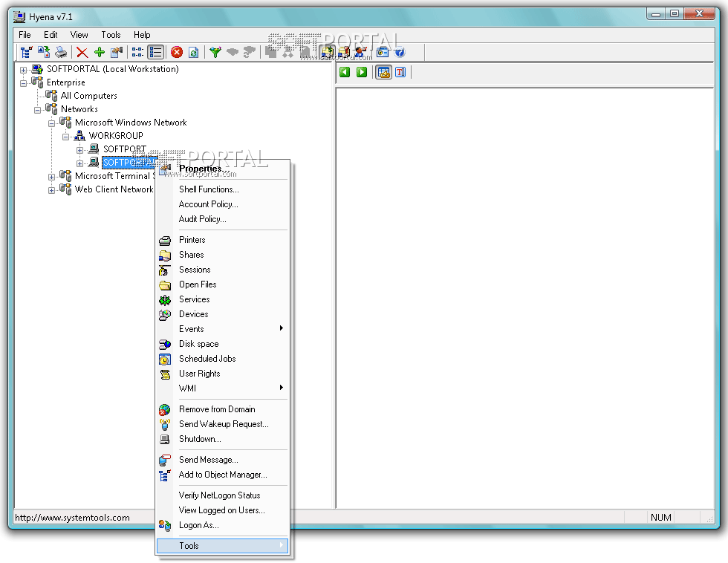This screenshot has height=563, width=728.
Task: Select Properties in the context menu
Action: coord(204,169)
